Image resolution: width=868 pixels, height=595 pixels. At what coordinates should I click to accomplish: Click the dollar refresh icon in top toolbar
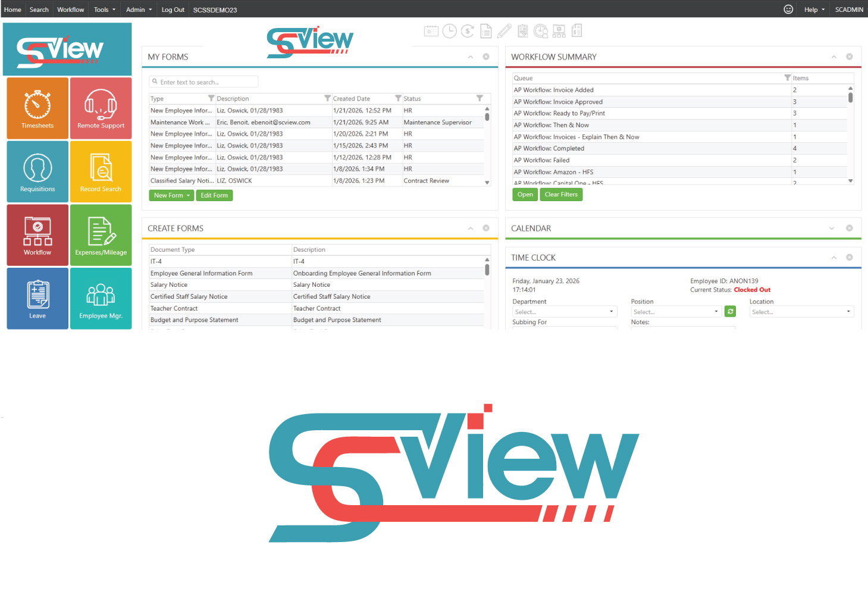pyautogui.click(x=468, y=31)
